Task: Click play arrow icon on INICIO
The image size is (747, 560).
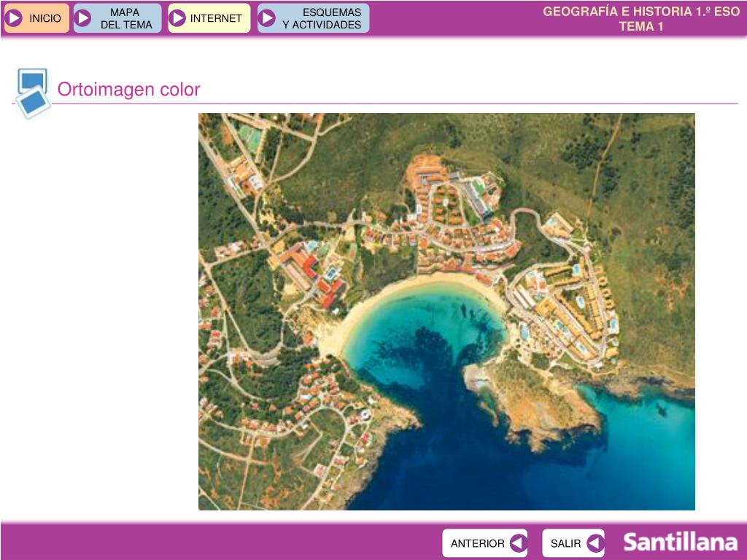Action: click(14, 18)
